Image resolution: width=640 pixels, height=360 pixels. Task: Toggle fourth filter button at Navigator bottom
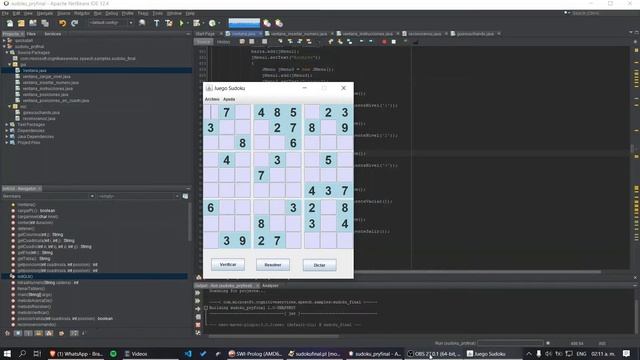(49, 333)
